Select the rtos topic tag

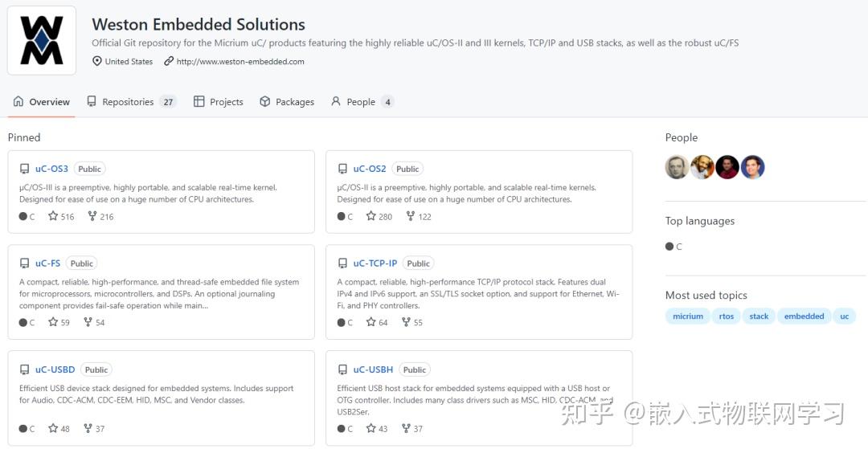click(x=727, y=316)
